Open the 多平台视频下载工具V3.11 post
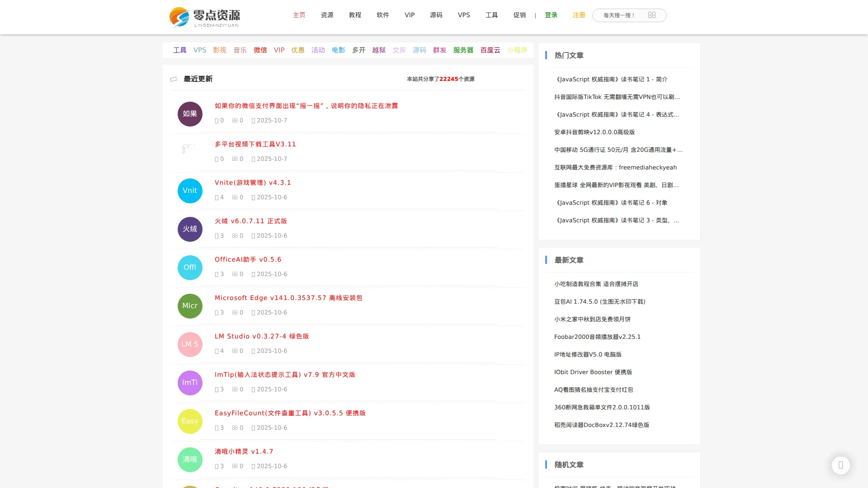 [255, 144]
